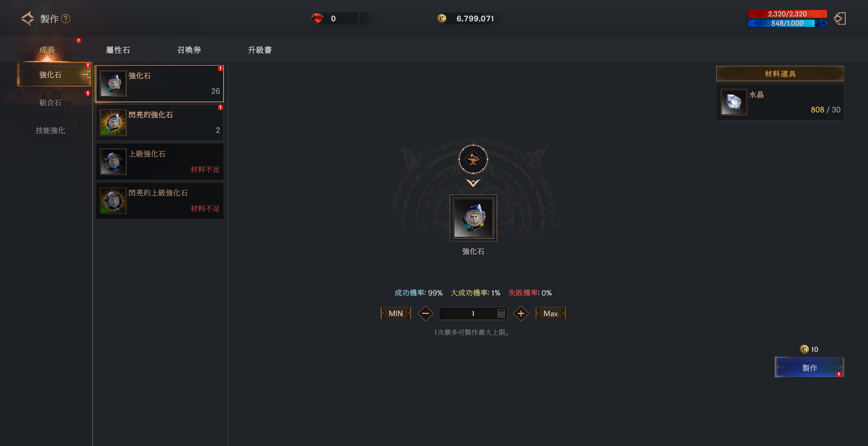
Task: Decrease quantity with the minus button
Action: pyautogui.click(x=425, y=313)
